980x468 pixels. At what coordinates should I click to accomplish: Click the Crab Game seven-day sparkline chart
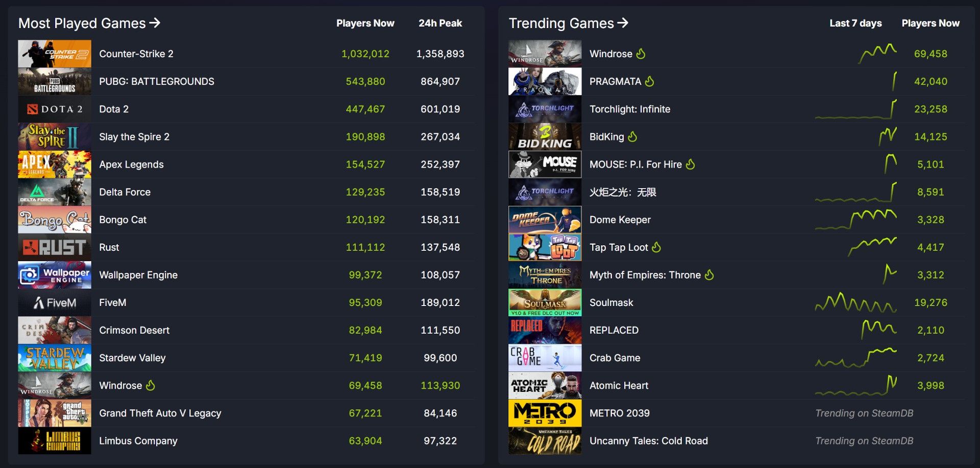point(856,358)
